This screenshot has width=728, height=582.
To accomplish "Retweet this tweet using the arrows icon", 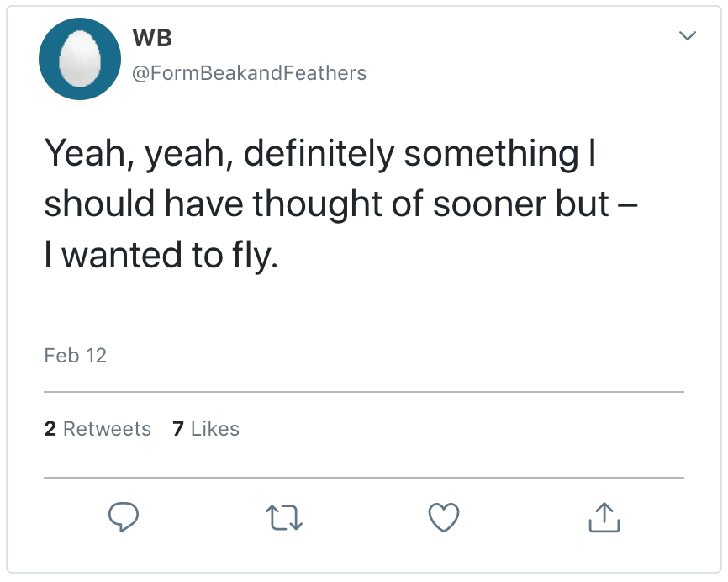I will [x=283, y=517].
